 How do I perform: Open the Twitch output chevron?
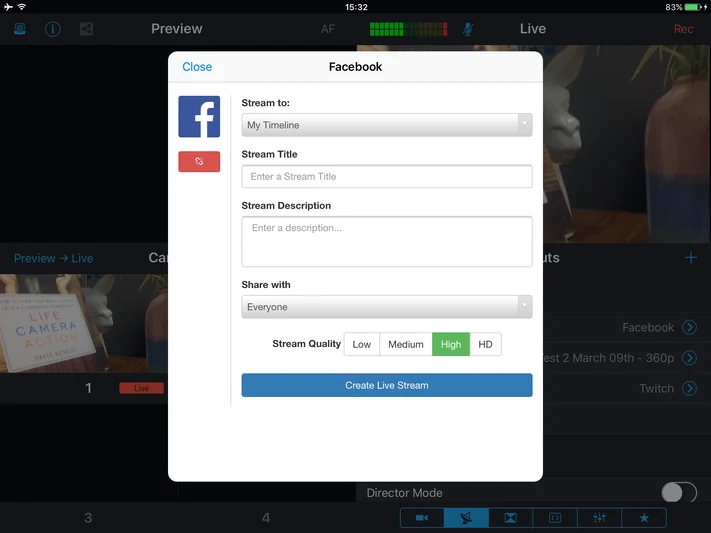[x=690, y=388]
